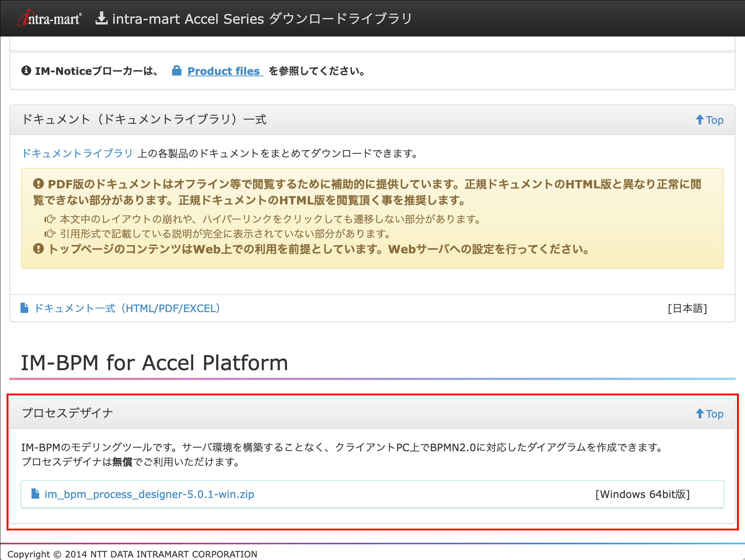Click warning icon beside PDF版のドキュメント notice
745x560 pixels.
[x=38, y=184]
